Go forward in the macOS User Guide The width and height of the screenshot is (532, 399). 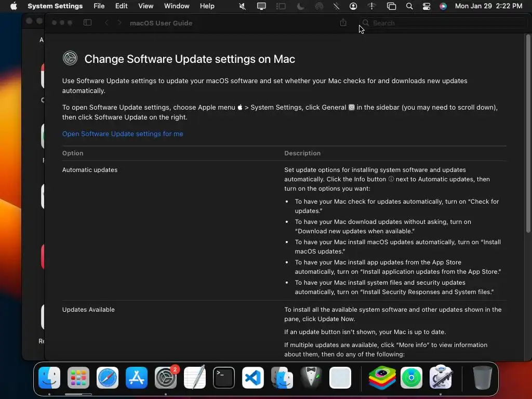point(119,23)
